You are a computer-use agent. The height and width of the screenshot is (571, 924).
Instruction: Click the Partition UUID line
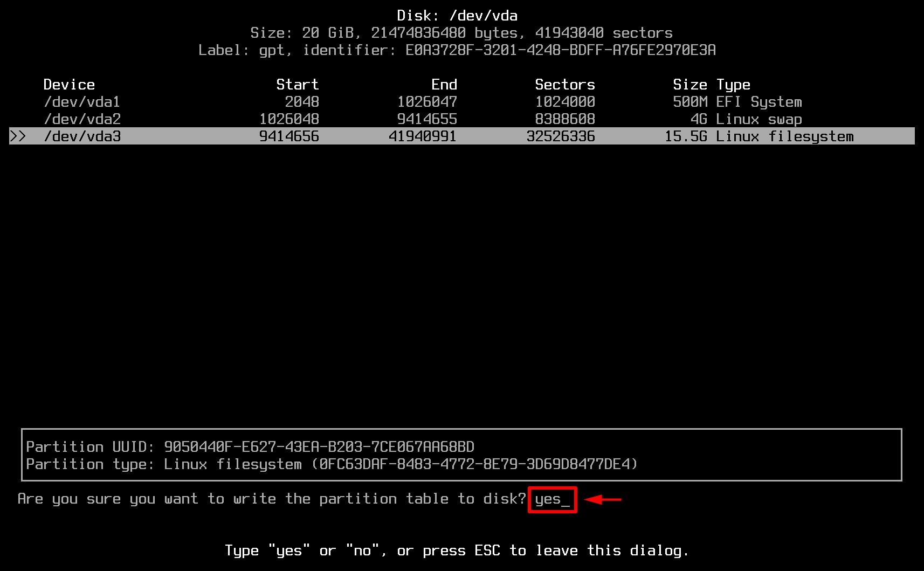(250, 447)
